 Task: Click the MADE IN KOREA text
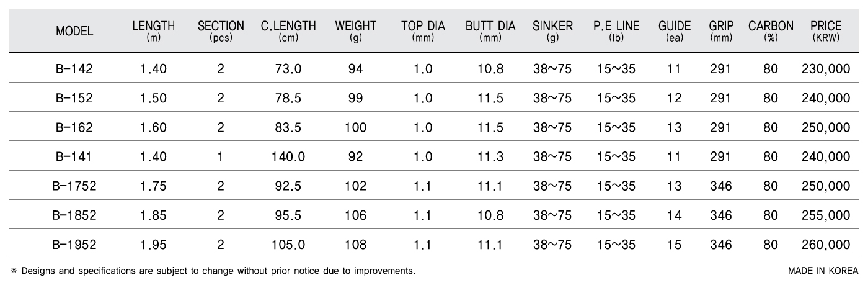[x=823, y=271]
